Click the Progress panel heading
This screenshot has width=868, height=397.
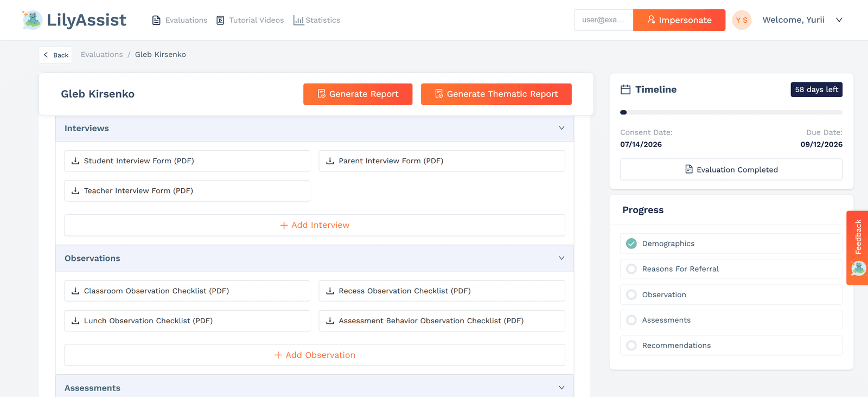pyautogui.click(x=643, y=210)
